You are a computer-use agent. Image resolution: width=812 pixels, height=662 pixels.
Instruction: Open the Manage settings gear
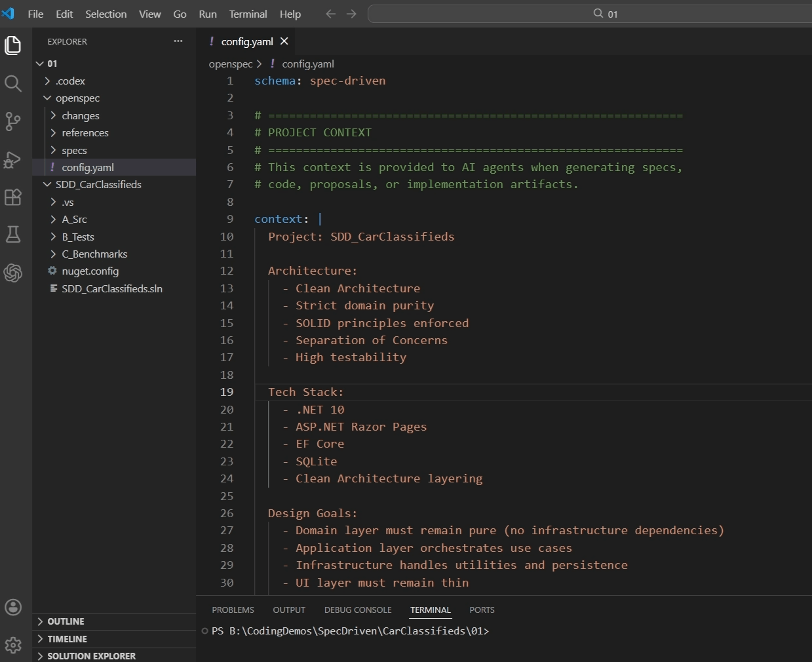pos(13,645)
